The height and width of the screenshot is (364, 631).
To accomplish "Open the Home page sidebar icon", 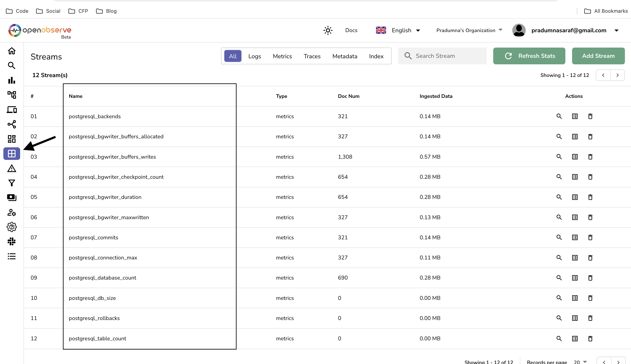I will (12, 51).
